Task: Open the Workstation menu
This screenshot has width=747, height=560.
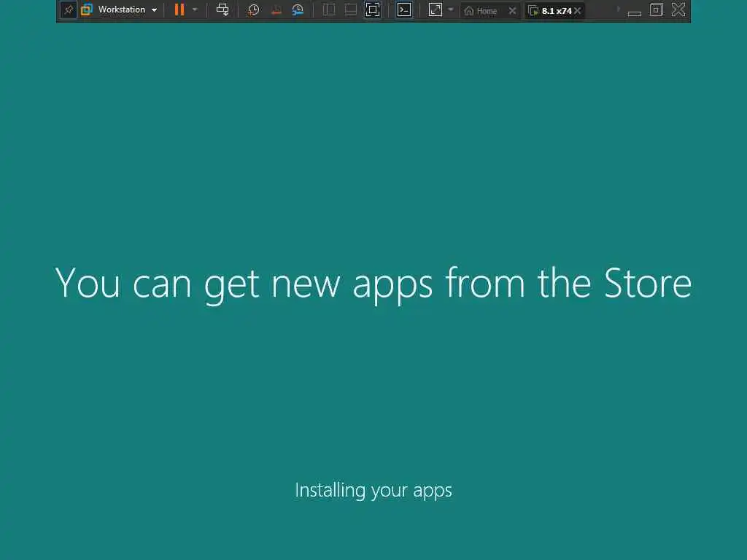Action: click(x=120, y=10)
